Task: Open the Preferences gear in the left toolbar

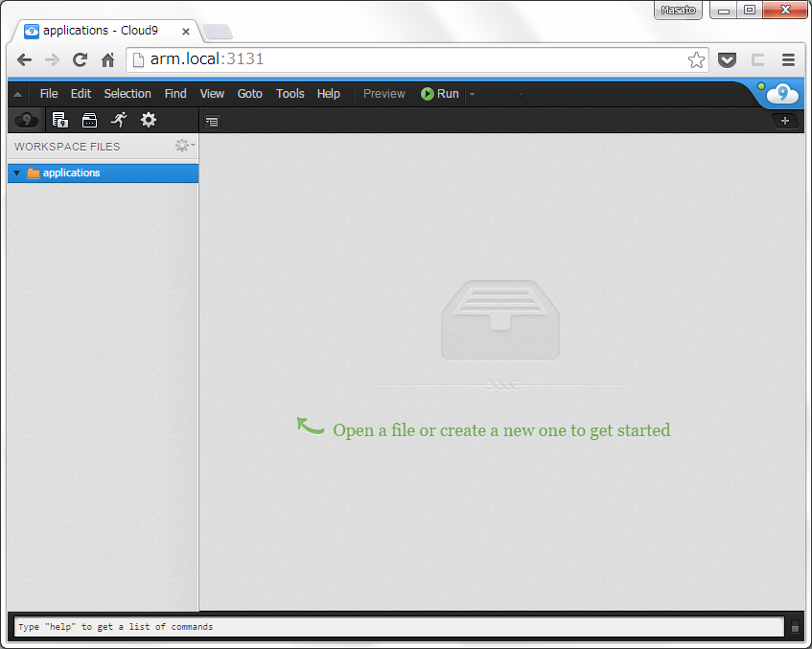Action: (x=148, y=120)
